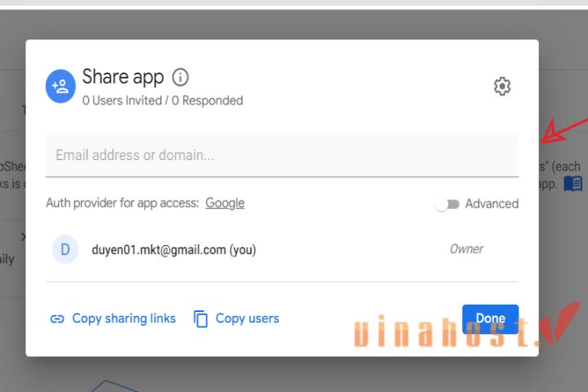Click the 0 Users Invited / 0 Responded text
The image size is (588, 392).
(163, 100)
